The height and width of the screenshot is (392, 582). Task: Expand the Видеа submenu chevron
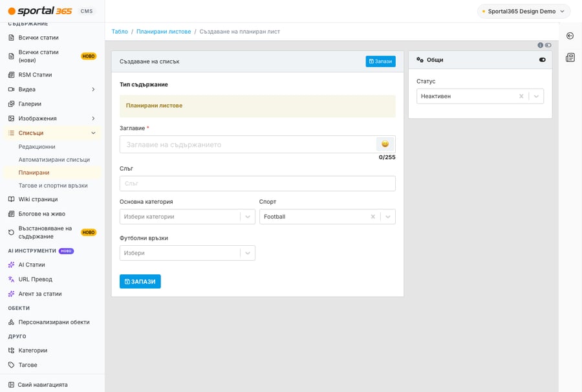pyautogui.click(x=93, y=89)
